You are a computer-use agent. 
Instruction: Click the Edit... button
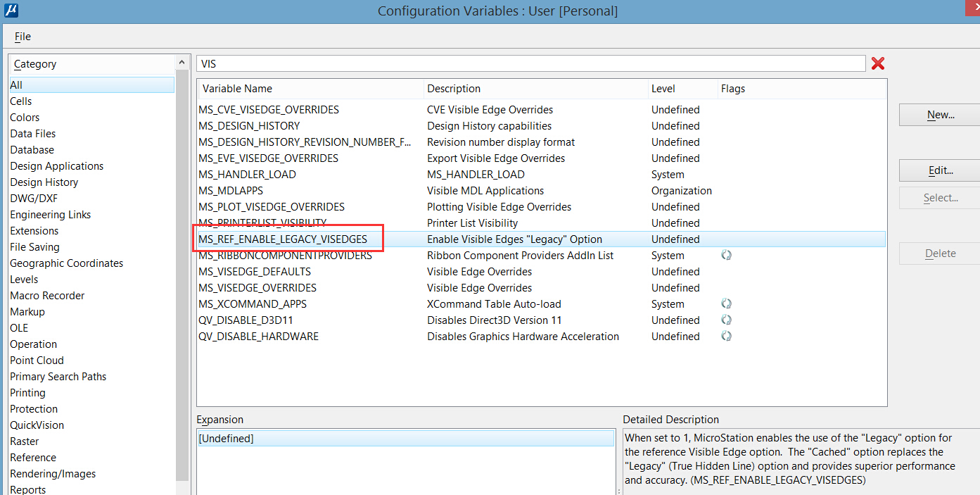click(940, 170)
